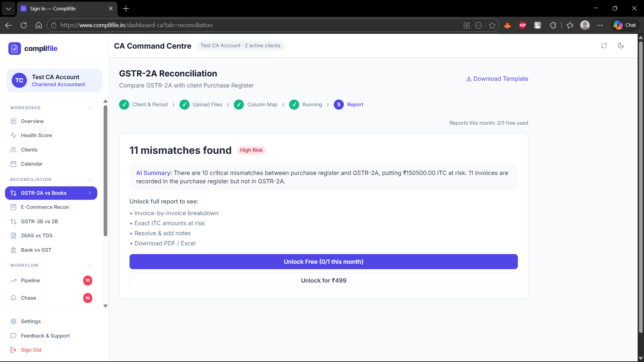Select GSTR-2A vs Books menu item

[x=51, y=193]
